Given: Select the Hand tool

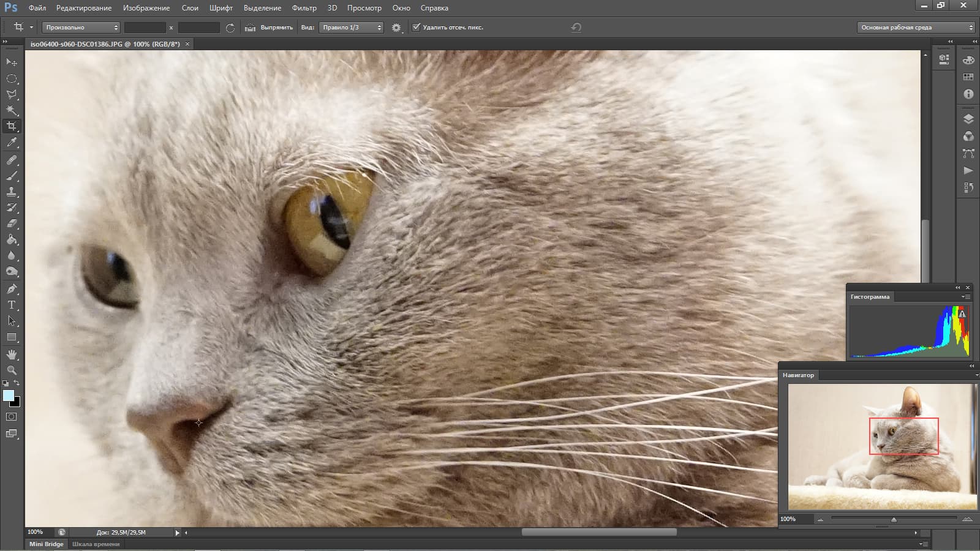Looking at the screenshot, I should coord(12,354).
